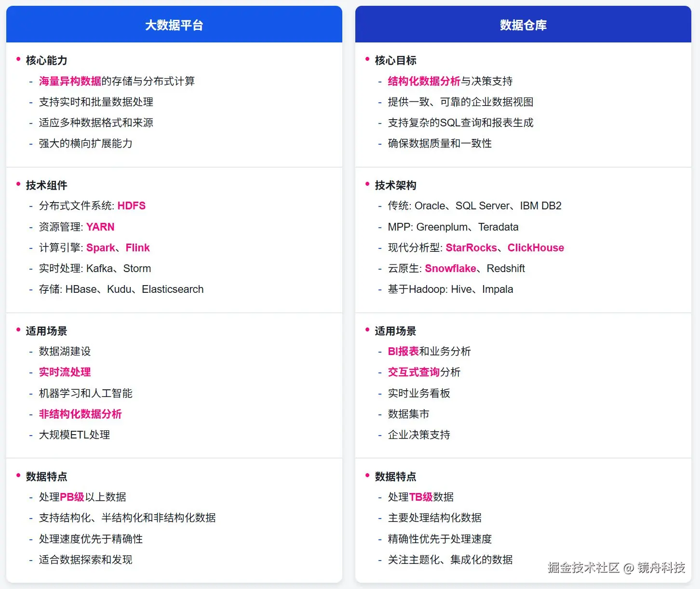
Task: Select the 核心目标 section heading
Action: 395,60
